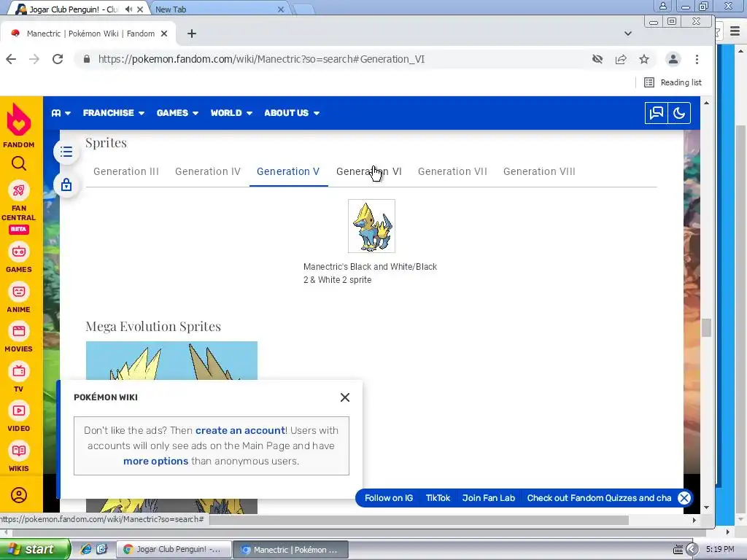
Task: Click Follow on IG link
Action: click(x=389, y=497)
